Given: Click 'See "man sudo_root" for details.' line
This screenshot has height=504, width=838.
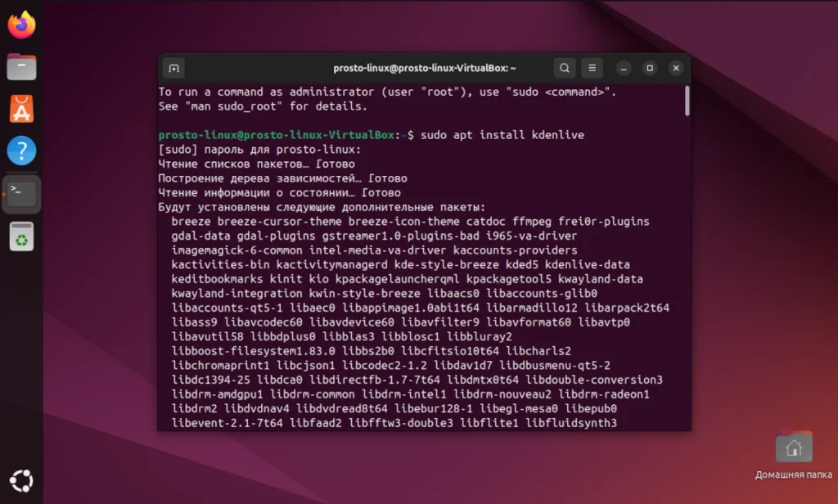Looking at the screenshot, I should (x=263, y=106).
